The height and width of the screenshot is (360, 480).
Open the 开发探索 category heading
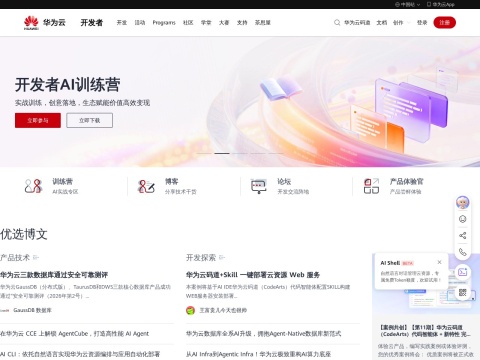click(x=201, y=257)
